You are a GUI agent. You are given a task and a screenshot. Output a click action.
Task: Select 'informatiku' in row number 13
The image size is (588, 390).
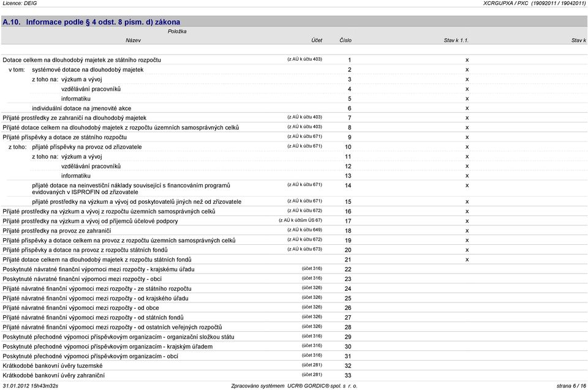[x=76, y=176]
